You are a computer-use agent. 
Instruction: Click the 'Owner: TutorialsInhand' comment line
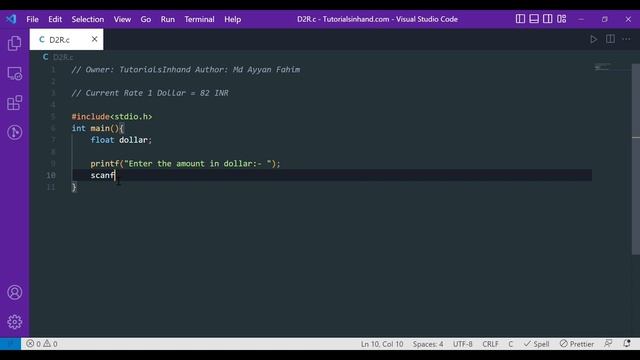point(186,69)
